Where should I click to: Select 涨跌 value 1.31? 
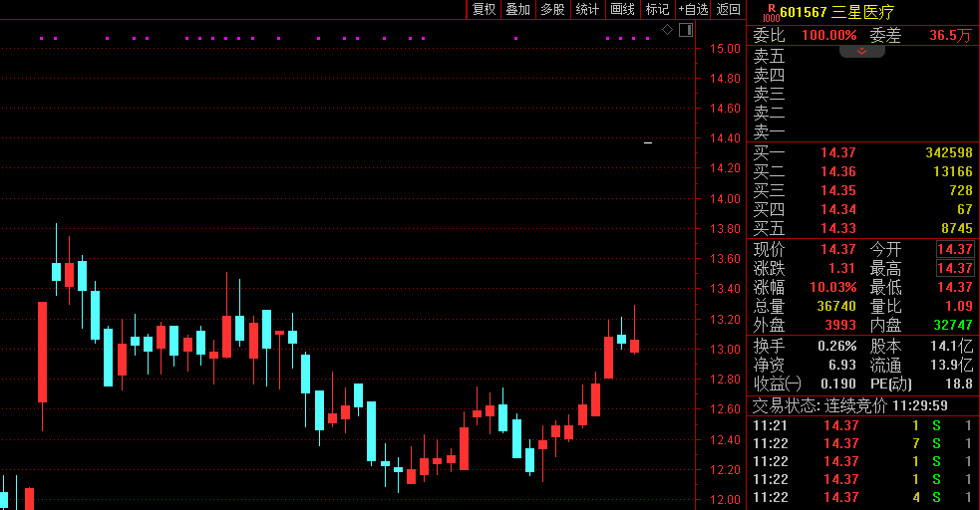click(x=841, y=268)
